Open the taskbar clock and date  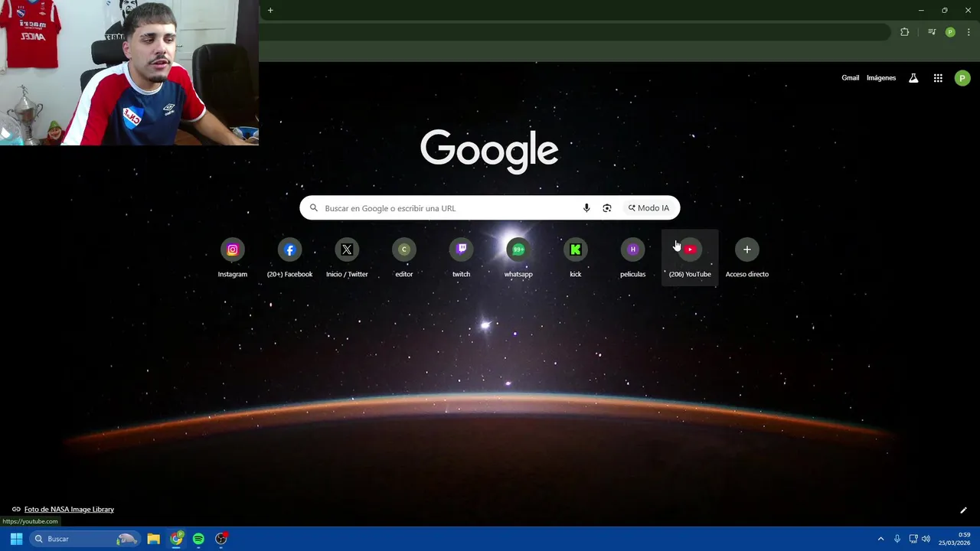(955, 539)
